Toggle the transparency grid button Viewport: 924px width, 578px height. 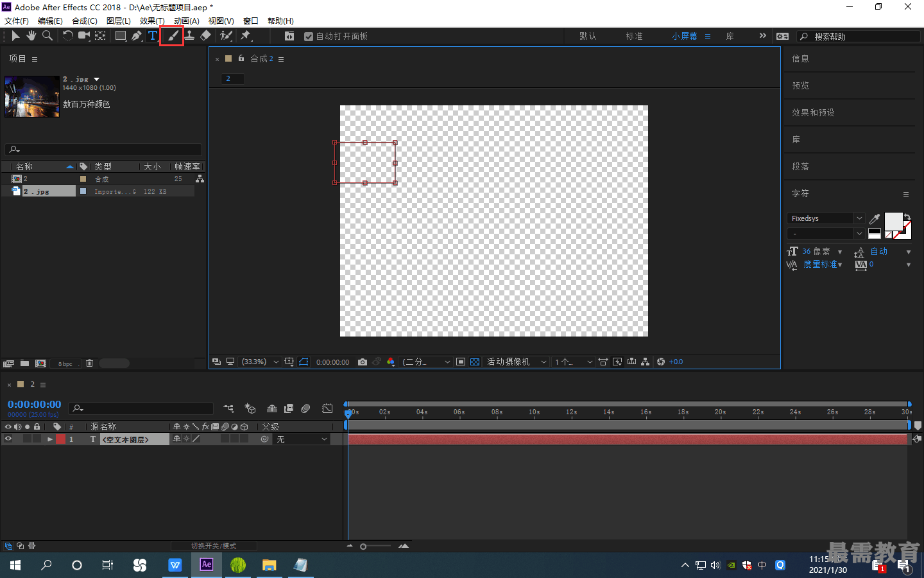point(475,362)
